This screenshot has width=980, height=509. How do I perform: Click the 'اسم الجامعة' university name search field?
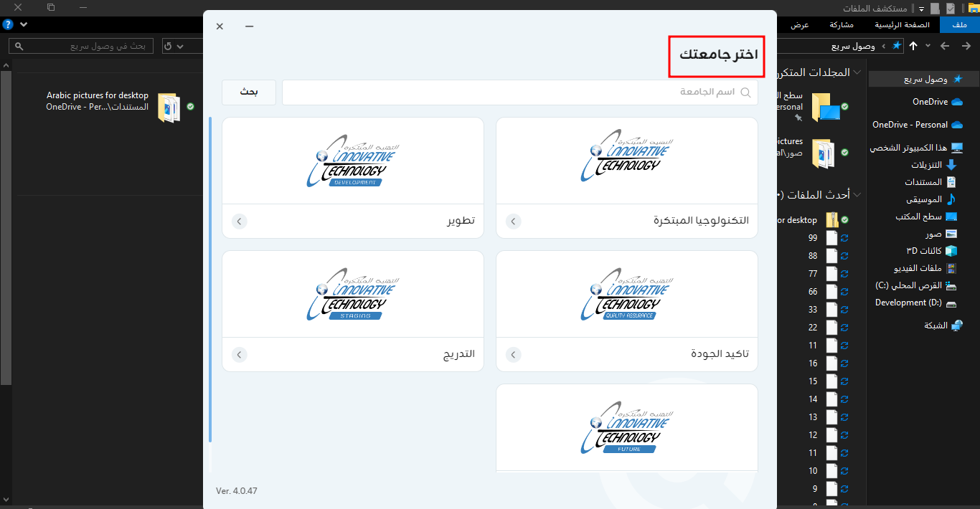click(x=520, y=92)
